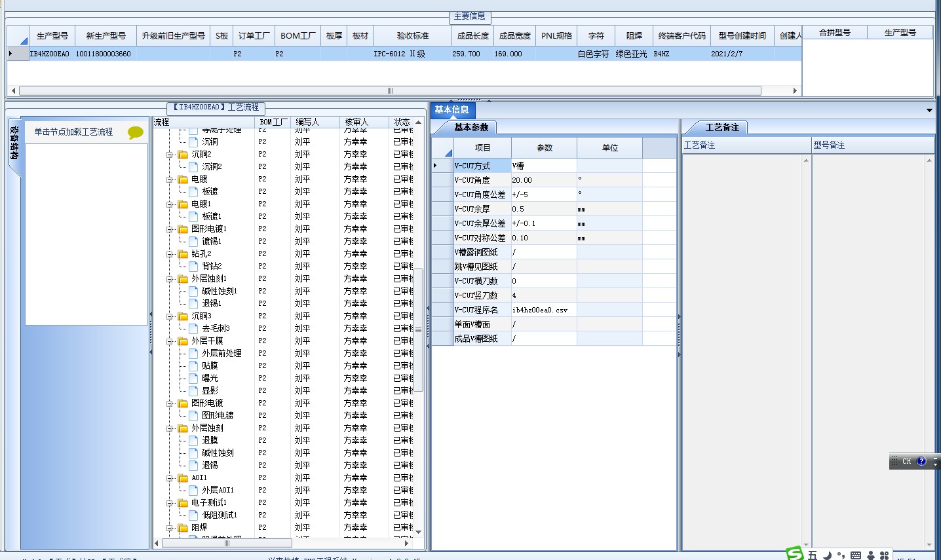
Task: Collapse the 钻孔2 folder node
Action: 170,254
